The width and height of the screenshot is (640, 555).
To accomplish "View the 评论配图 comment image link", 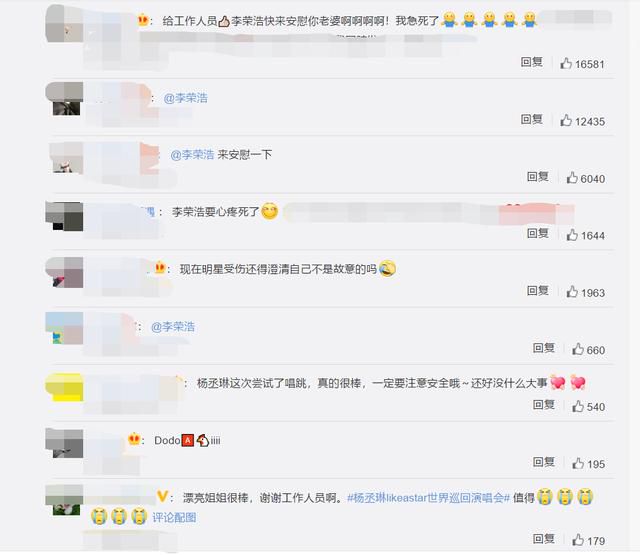I will 174,517.
